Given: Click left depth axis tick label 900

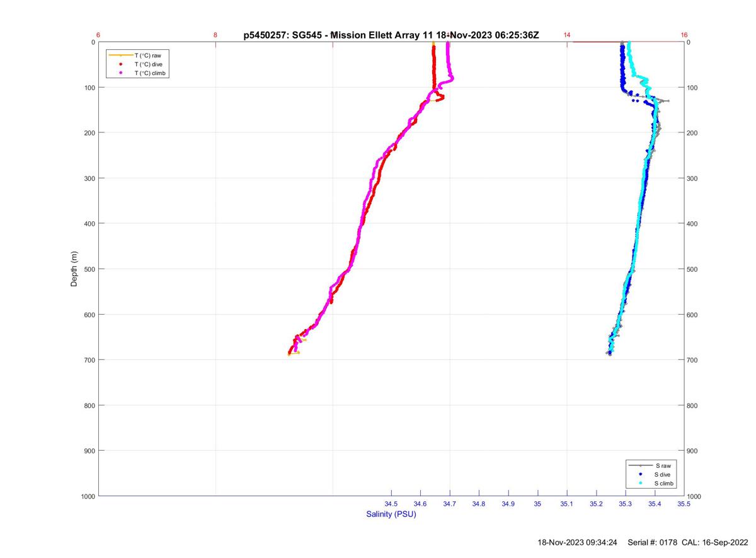Looking at the screenshot, I should (x=89, y=451).
